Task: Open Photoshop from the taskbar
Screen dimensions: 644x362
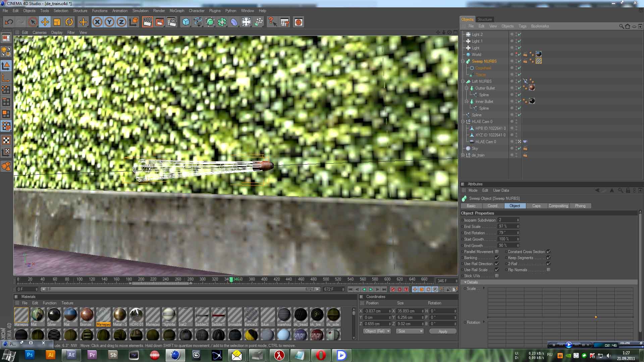Action: (30, 355)
